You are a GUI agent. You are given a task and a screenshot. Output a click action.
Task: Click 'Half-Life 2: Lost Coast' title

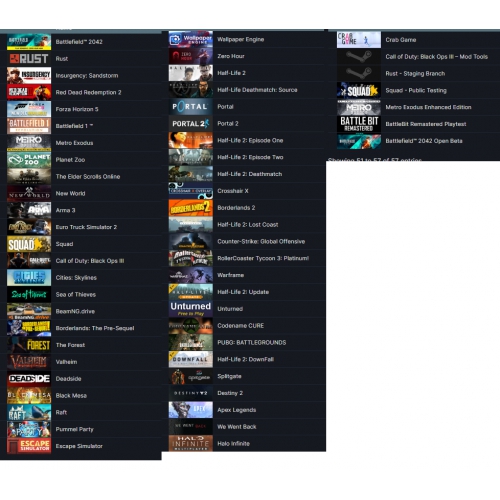click(248, 225)
